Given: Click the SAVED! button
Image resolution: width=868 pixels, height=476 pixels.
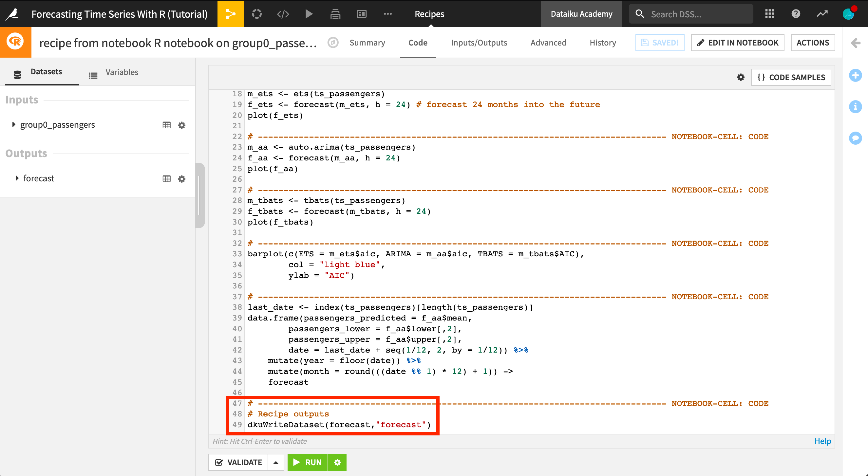Looking at the screenshot, I should pyautogui.click(x=660, y=43).
